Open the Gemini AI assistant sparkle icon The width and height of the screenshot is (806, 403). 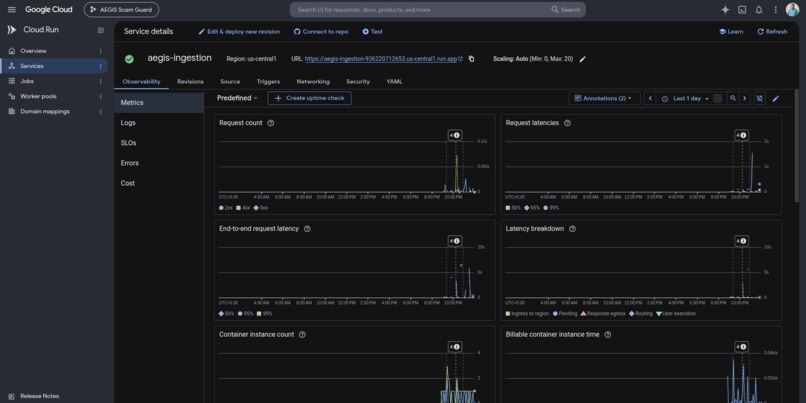[x=725, y=10]
